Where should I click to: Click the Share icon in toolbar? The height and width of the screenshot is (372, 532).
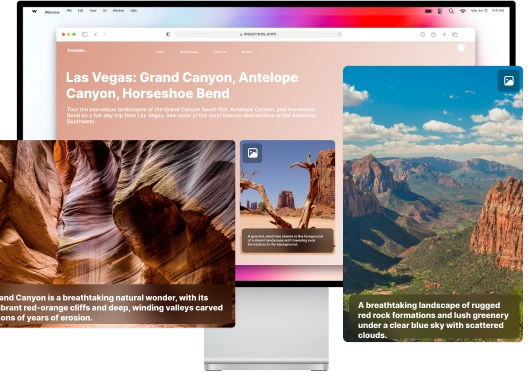pos(433,34)
